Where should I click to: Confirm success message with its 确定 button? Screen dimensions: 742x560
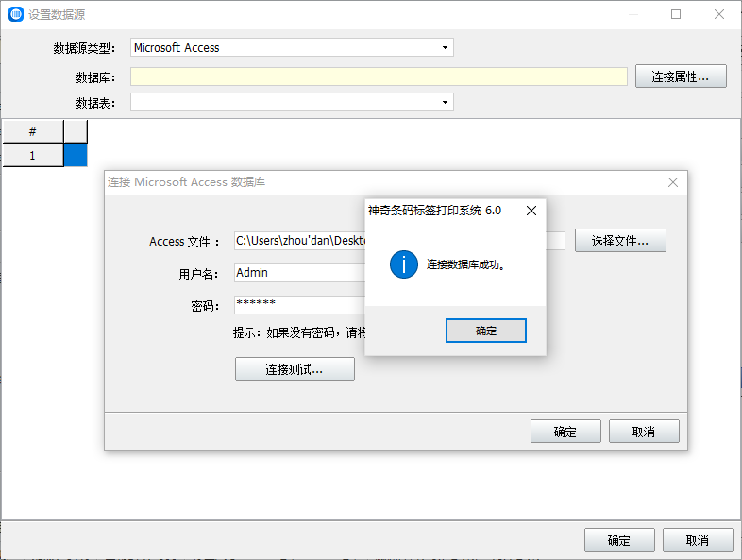485,331
